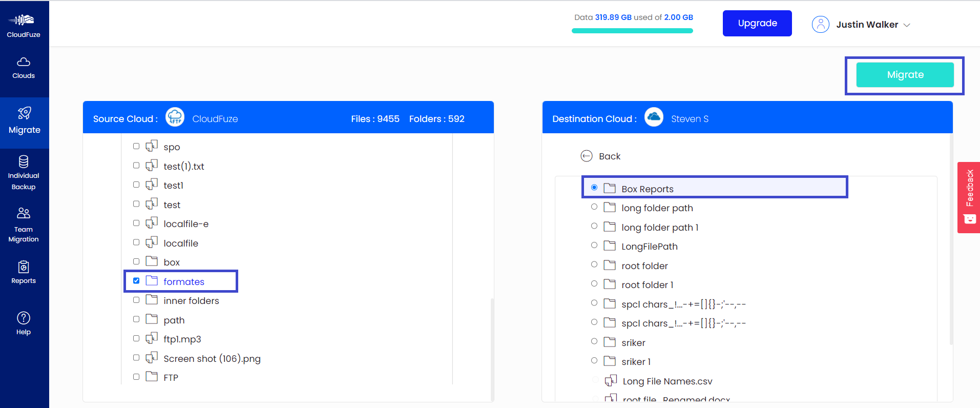This screenshot has width=980, height=408.
Task: Click the sriker 1 folder icon
Action: pos(610,361)
